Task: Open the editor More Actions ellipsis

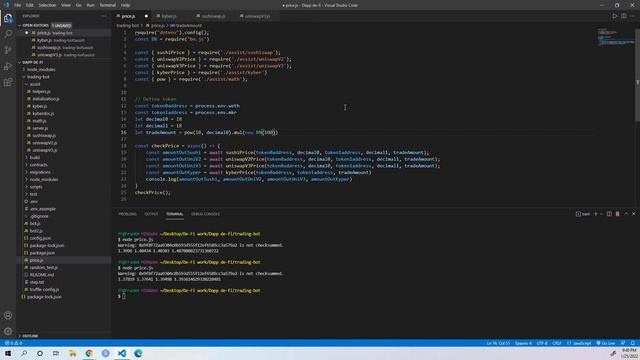Action: coord(633,16)
